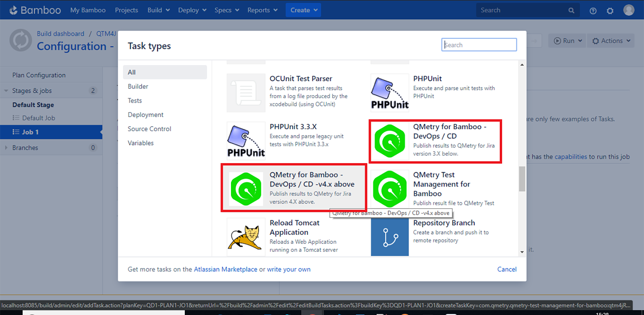Select the All task category

[x=165, y=72]
